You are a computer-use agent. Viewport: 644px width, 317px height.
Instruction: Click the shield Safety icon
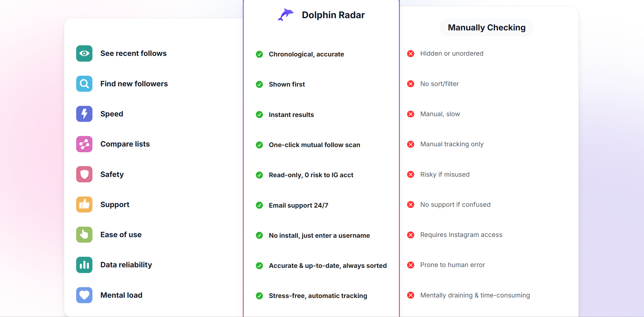(84, 174)
